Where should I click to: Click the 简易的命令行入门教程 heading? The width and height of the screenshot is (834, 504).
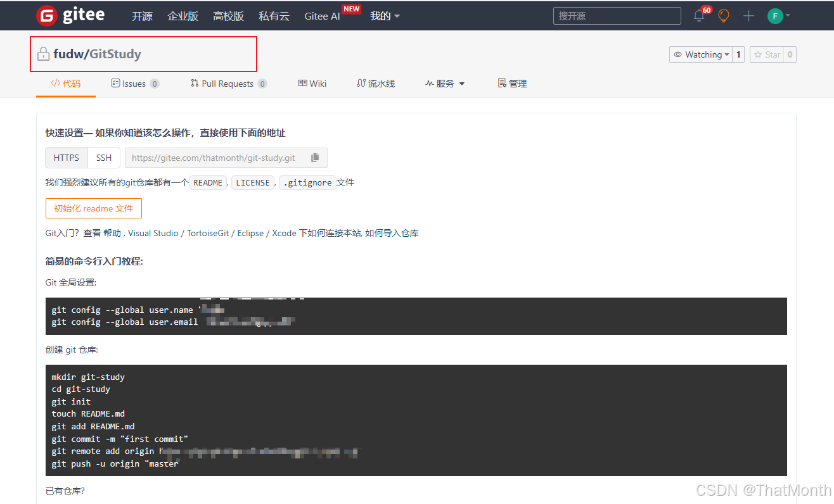[94, 261]
